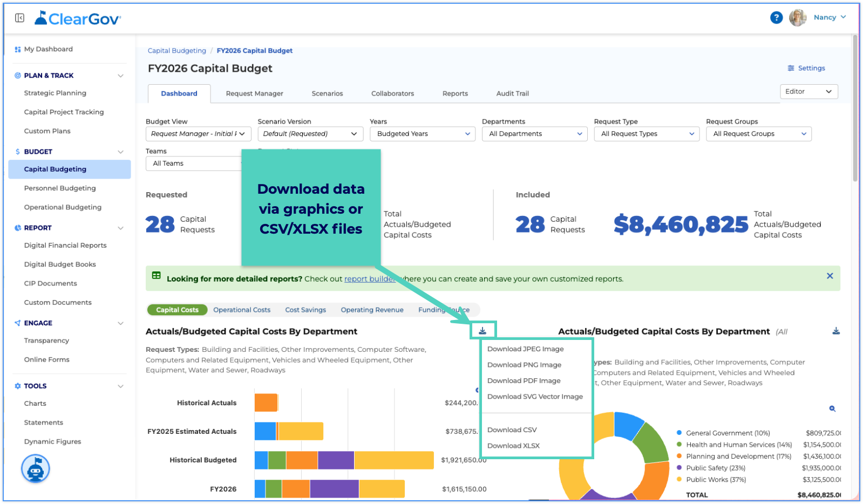Select the Capital Costs pill
Image resolution: width=863 pixels, height=504 pixels.
pyautogui.click(x=177, y=310)
